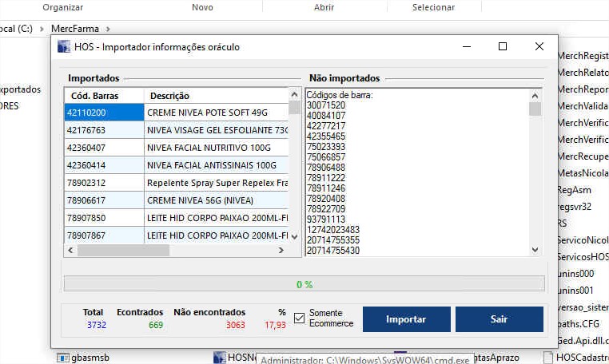The image size is (609, 364).
Task: Open the gbasmsb file icon
Action: point(62,357)
